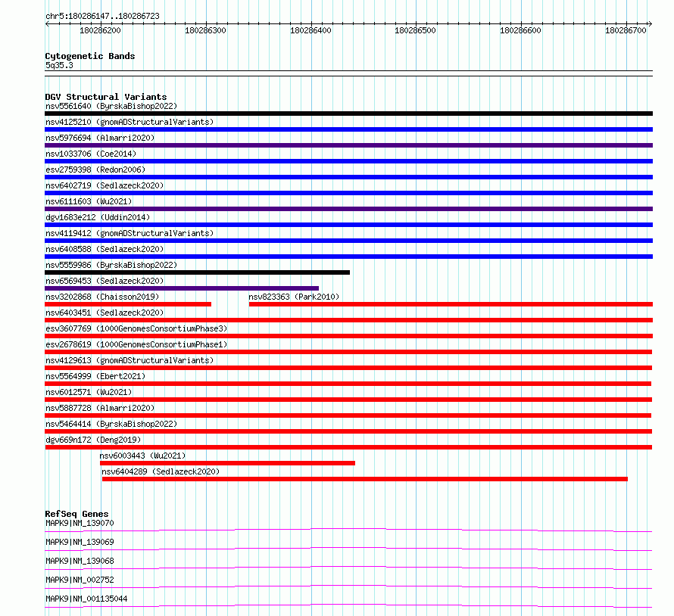Click the Cytogenetic Bands track title

click(x=90, y=56)
